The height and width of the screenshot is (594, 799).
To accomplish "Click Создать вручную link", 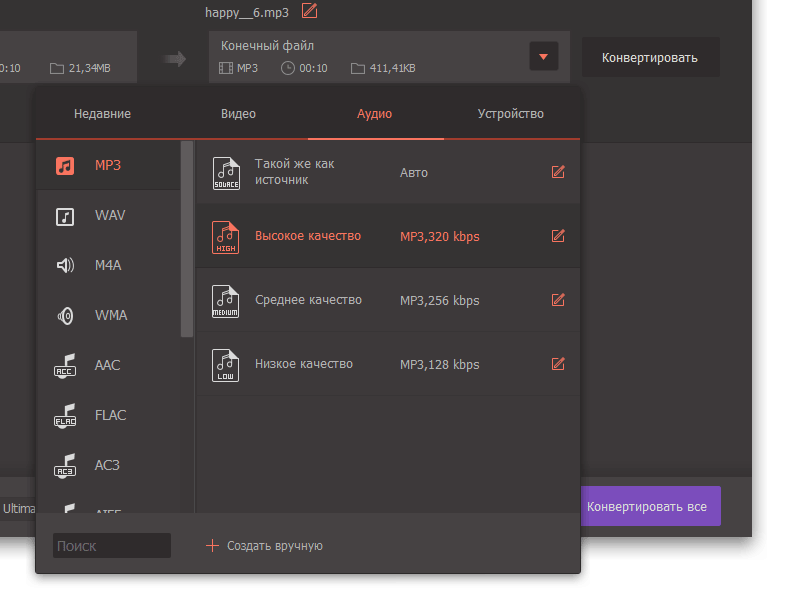I will 275,546.
